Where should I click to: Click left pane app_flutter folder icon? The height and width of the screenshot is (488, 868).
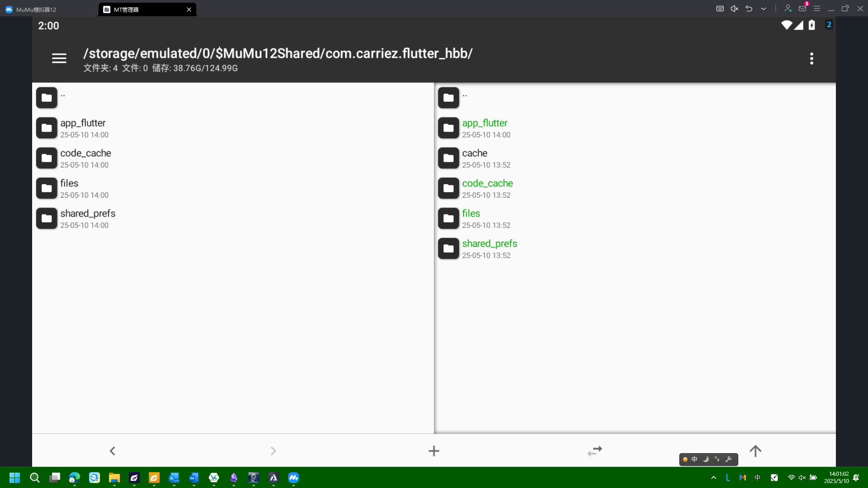(x=47, y=128)
